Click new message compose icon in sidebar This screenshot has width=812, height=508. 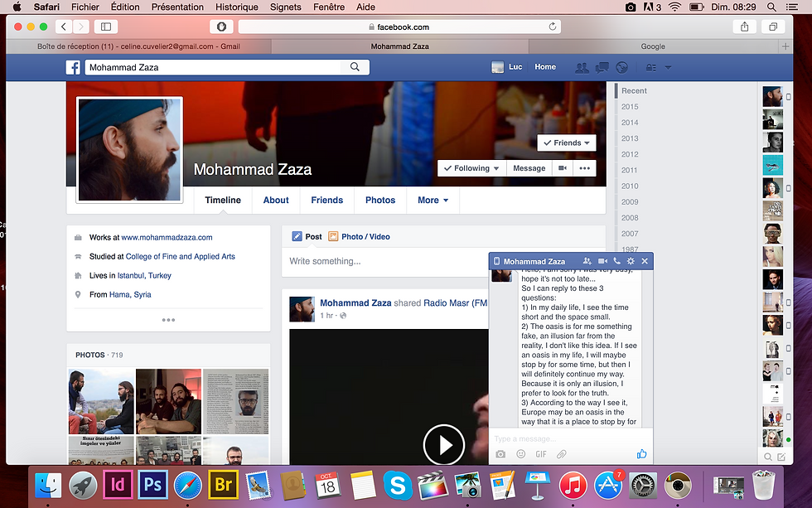[x=781, y=457]
